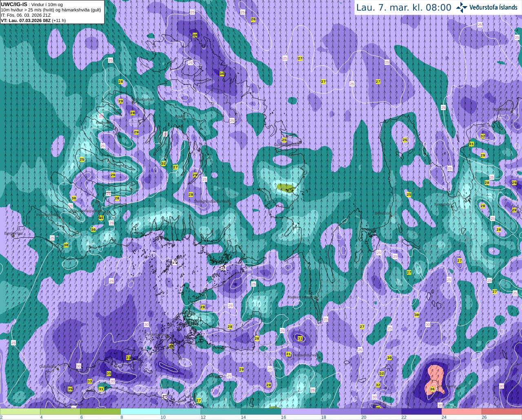Pick the legend swatch between 4 and 6
The height and width of the screenshot is (420, 522).
pyautogui.click(x=60, y=411)
